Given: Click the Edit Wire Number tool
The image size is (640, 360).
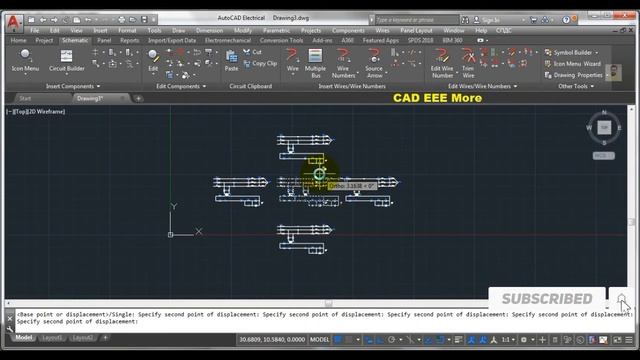Looking at the screenshot, I should pos(442,62).
